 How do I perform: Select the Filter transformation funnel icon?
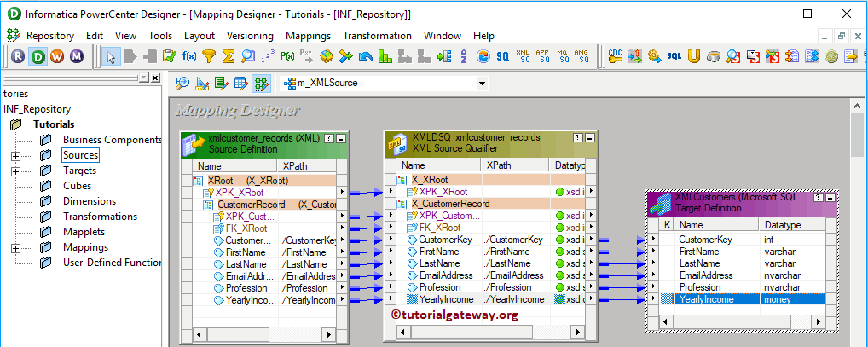[208, 56]
